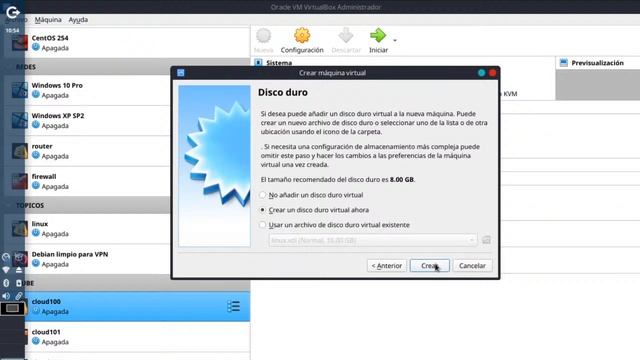Click the Sistema section icon
640x360 pixels.
(x=258, y=62)
